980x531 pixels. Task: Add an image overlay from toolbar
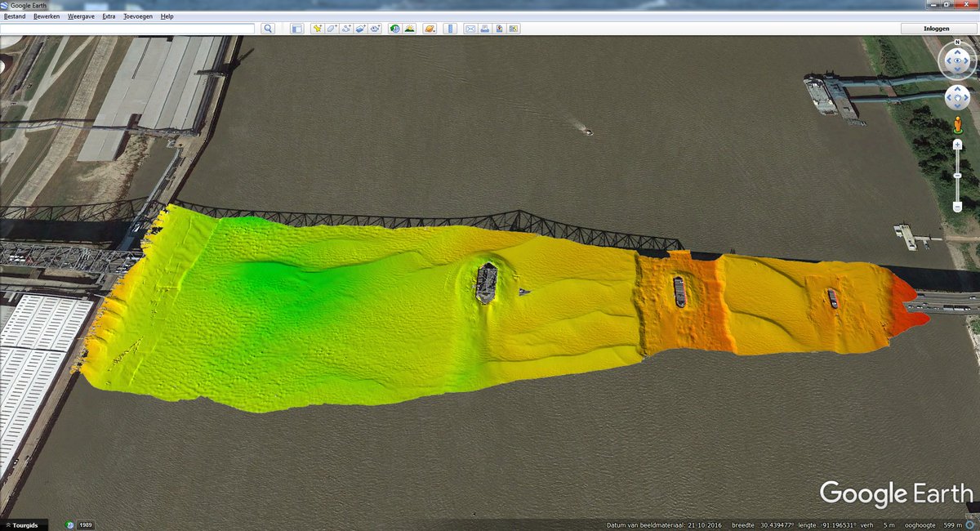pyautogui.click(x=361, y=29)
